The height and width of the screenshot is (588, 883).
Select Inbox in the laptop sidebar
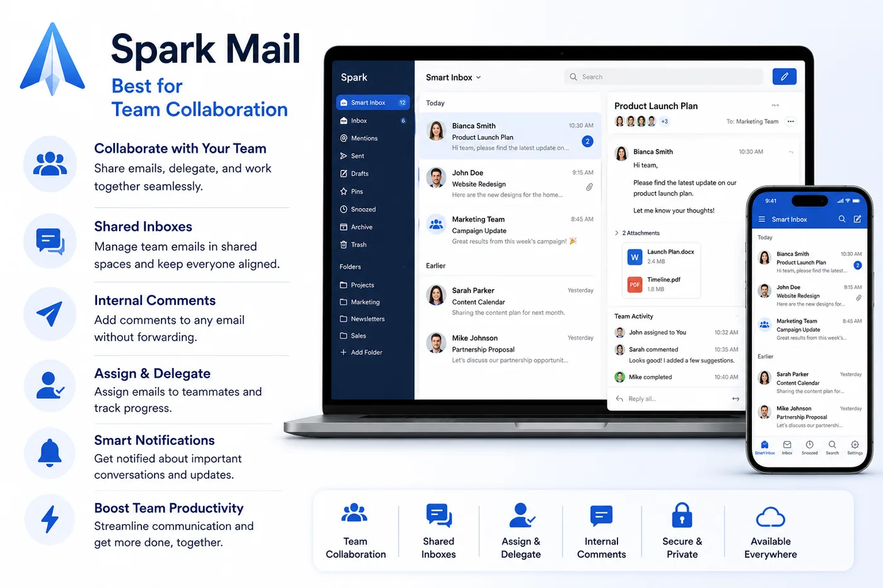(373, 120)
